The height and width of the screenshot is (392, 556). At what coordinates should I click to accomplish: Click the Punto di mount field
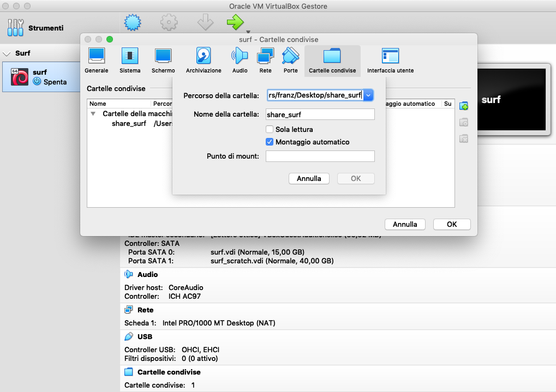click(x=320, y=156)
